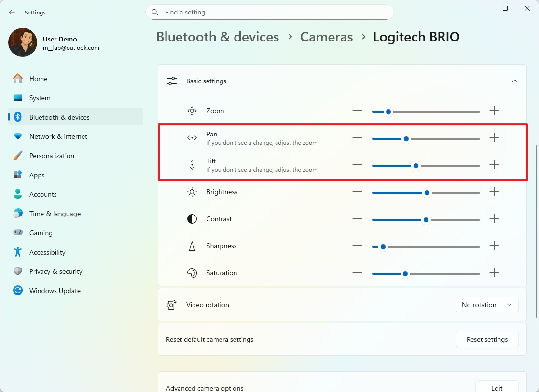Click the Pan crosshair icon

[x=192, y=138]
